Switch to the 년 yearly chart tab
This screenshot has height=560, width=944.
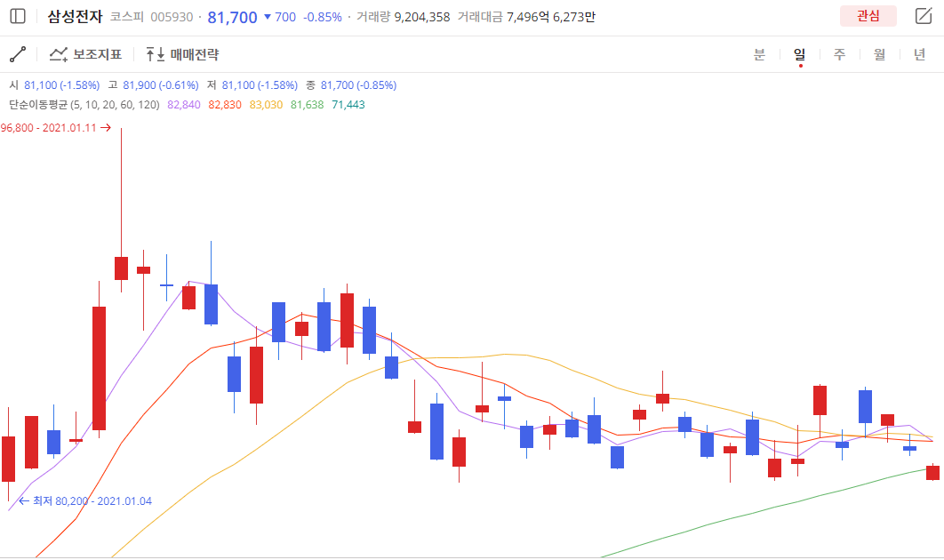(919, 54)
